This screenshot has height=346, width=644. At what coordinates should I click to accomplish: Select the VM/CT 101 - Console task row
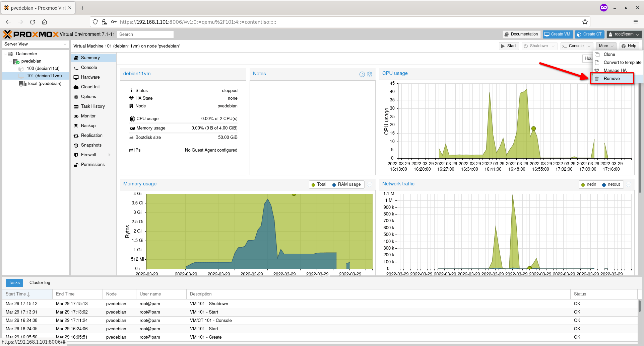320,321
